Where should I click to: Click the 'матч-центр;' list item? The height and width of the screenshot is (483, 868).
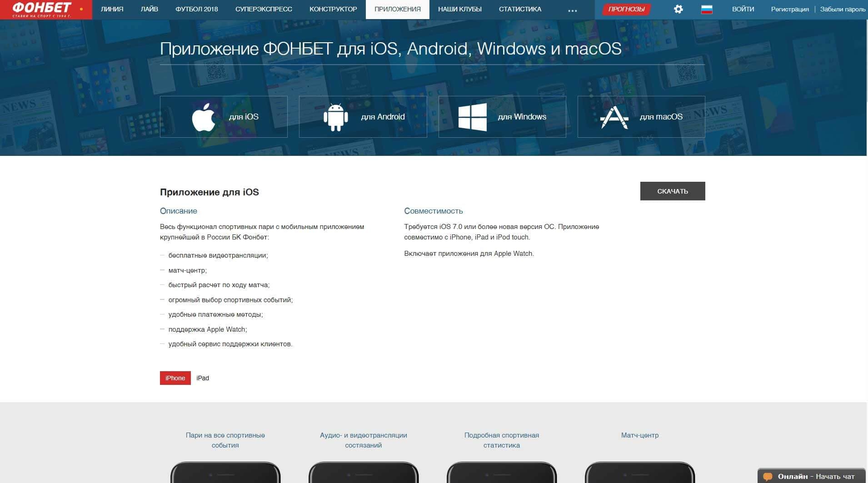188,270
